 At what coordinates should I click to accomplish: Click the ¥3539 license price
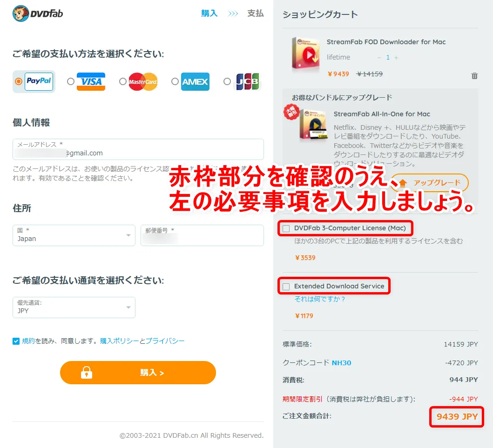pyautogui.click(x=305, y=258)
